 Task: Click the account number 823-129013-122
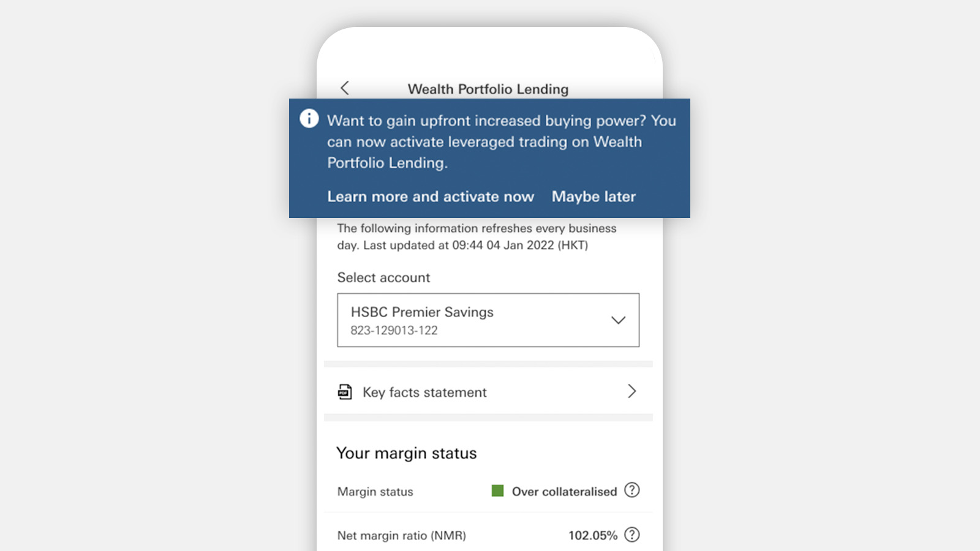394,331
